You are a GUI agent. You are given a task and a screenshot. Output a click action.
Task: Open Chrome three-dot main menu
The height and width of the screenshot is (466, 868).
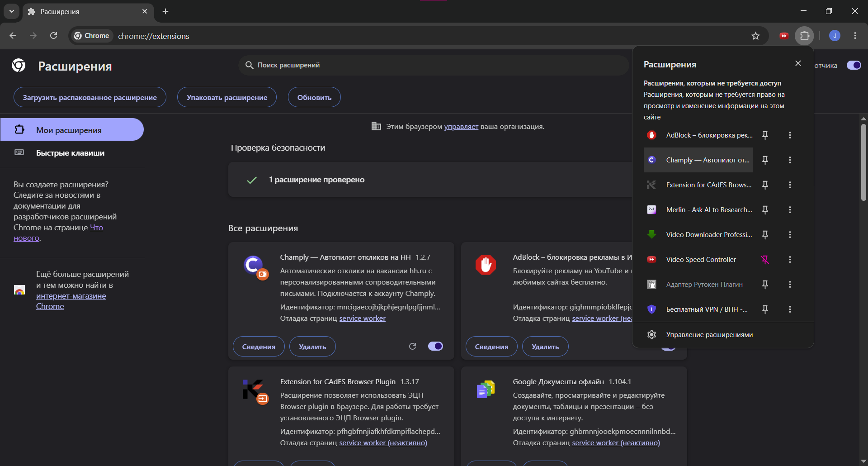coord(855,36)
